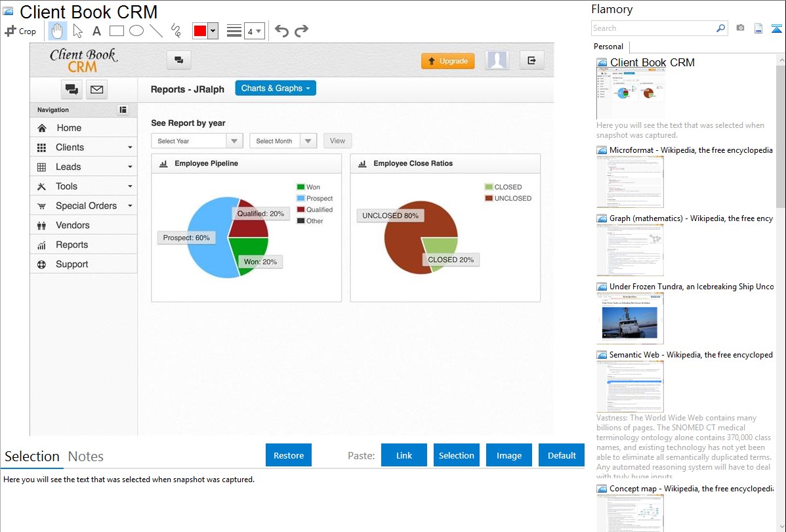Open the mail envelope icon above Navigation
This screenshot has height=532, width=786.
pos(96,89)
